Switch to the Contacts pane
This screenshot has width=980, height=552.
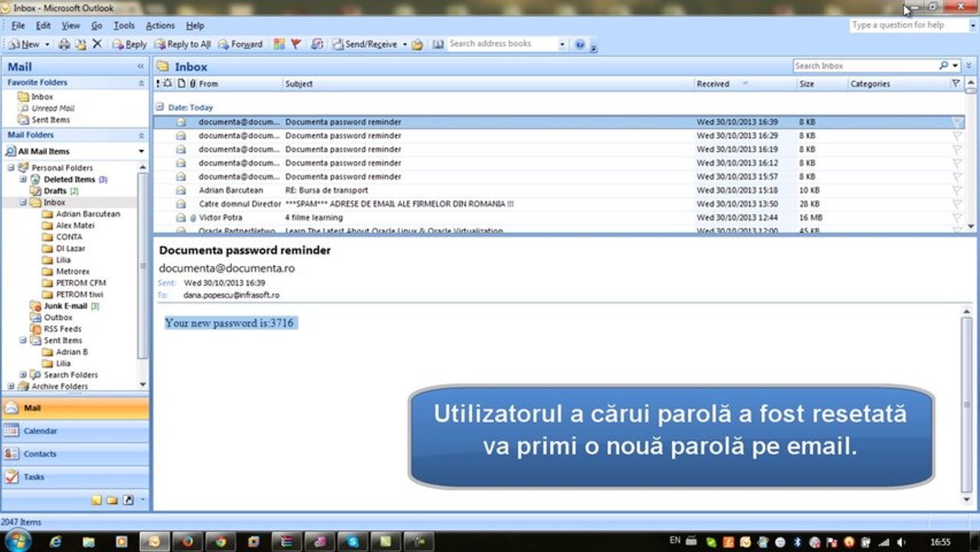tap(75, 454)
